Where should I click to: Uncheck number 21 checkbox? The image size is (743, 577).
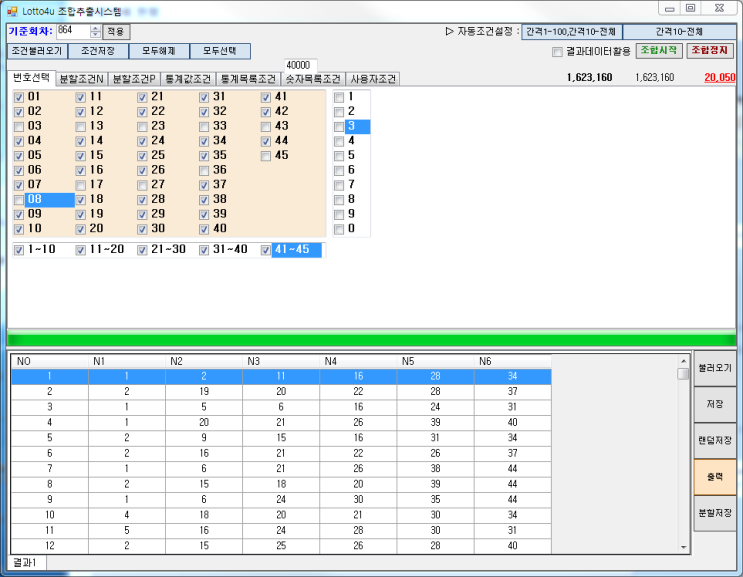(x=142, y=98)
